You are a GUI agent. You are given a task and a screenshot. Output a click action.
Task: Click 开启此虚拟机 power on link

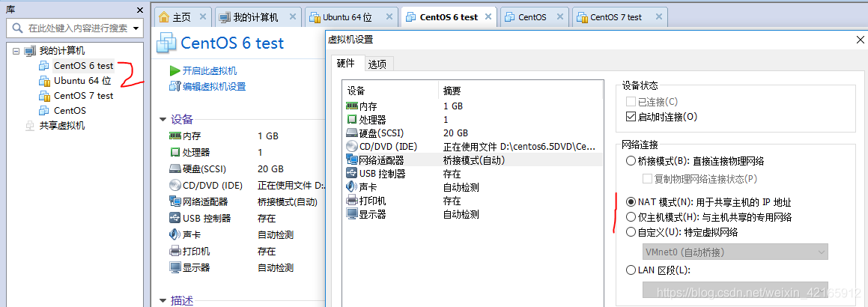click(x=210, y=71)
